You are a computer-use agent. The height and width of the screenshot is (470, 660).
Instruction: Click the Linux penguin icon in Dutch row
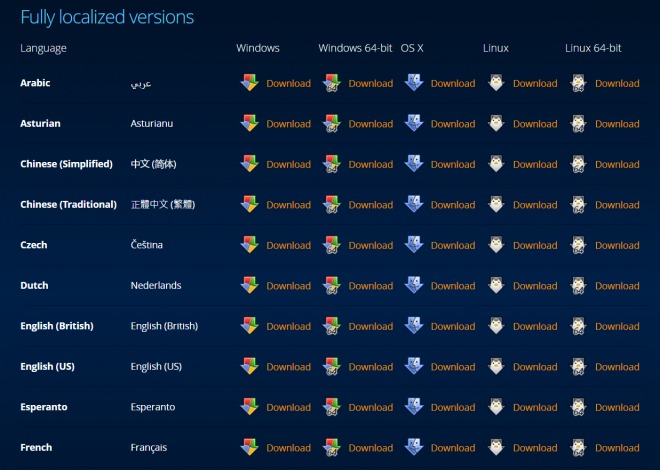tap(496, 285)
